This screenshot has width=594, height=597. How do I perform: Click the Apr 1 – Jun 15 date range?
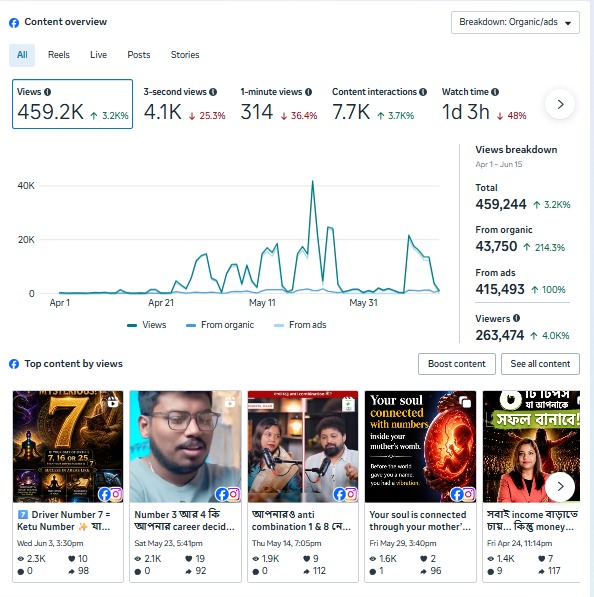499,164
